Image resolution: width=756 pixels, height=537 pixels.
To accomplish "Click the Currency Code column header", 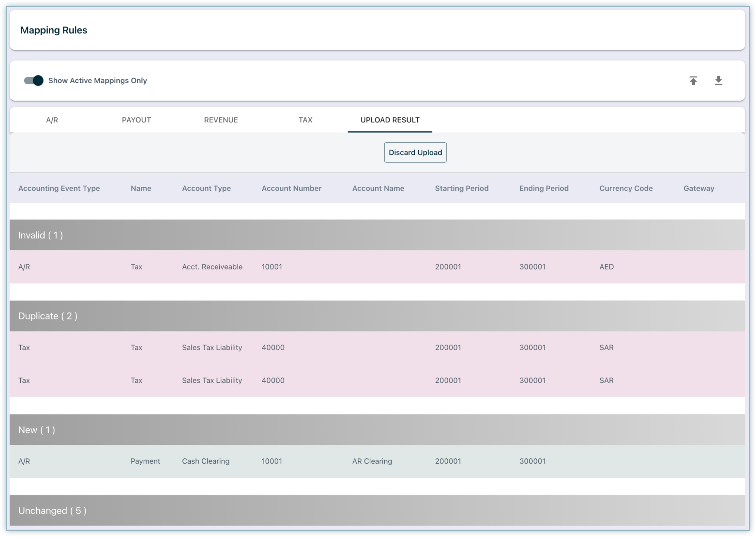I will pos(626,188).
